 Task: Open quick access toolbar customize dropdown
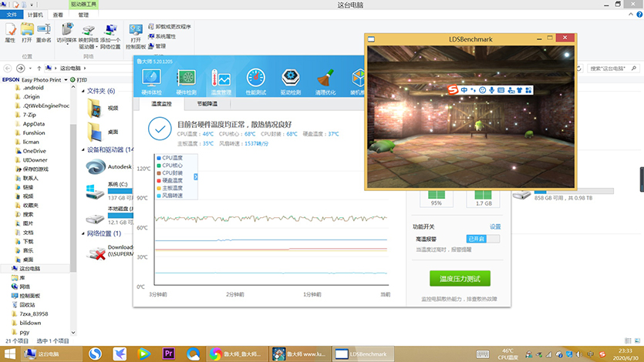coord(32,5)
